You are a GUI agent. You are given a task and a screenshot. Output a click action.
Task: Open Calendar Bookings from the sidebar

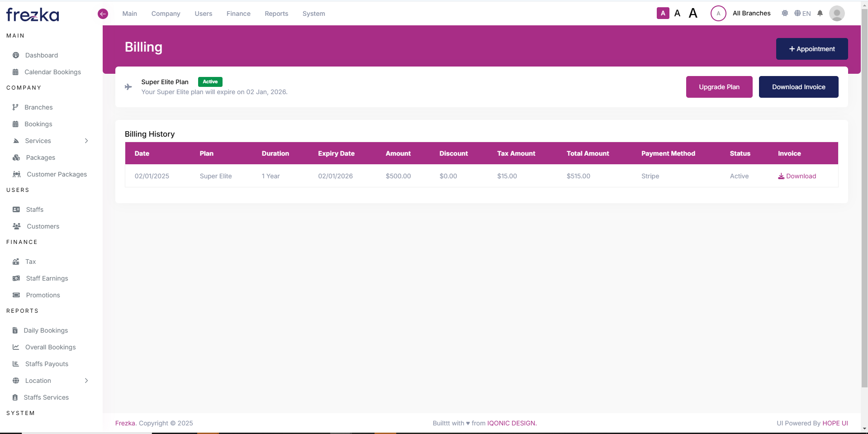pyautogui.click(x=16, y=72)
